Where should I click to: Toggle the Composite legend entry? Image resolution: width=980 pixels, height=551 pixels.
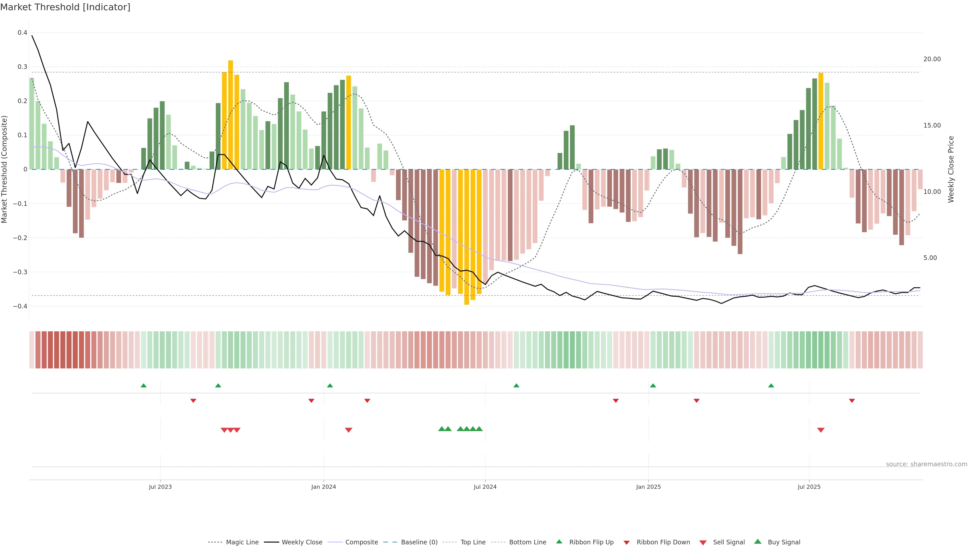click(x=361, y=542)
